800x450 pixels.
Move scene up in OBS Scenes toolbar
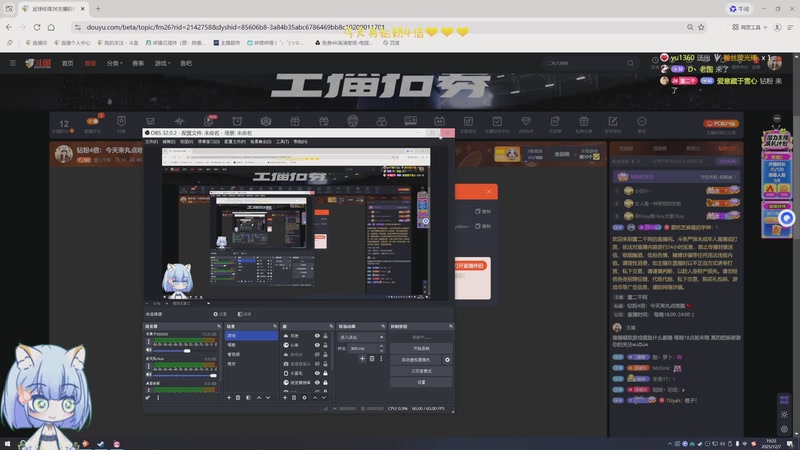(259, 397)
